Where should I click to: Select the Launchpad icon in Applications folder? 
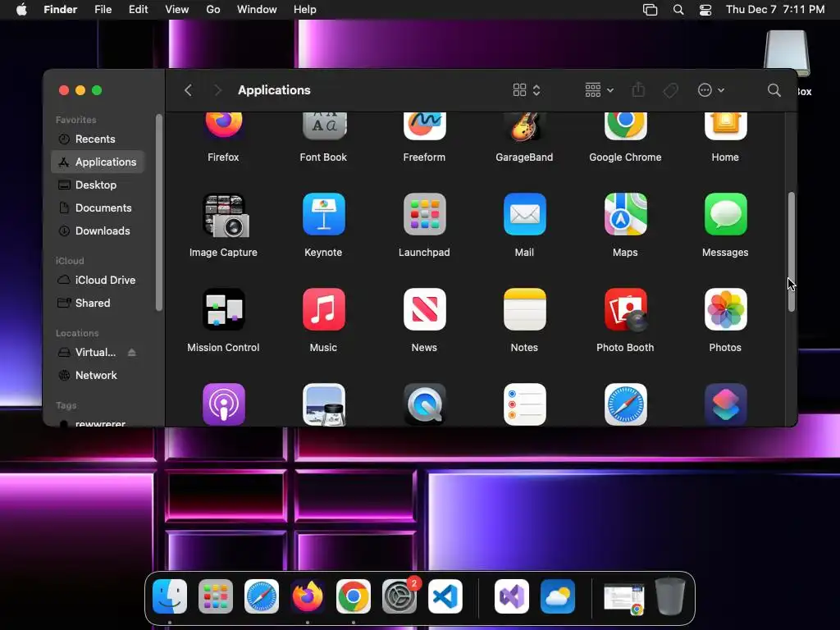coord(424,214)
